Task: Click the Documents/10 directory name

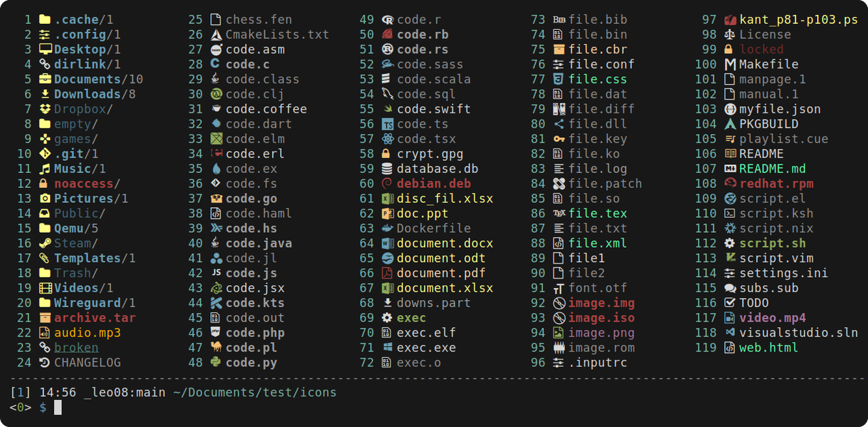Action: 98,79
